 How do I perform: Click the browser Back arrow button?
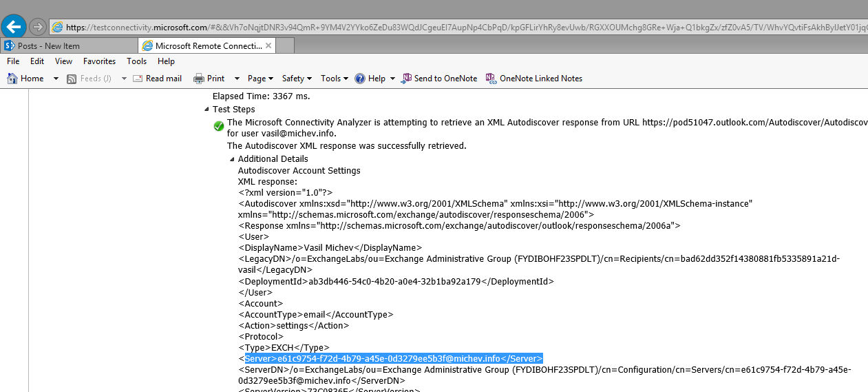pos(14,26)
